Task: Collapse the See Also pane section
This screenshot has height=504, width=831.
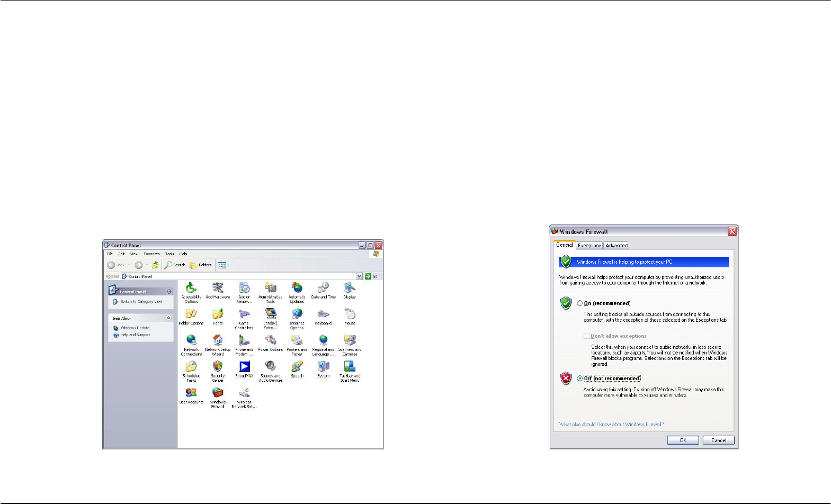Action: point(169,318)
